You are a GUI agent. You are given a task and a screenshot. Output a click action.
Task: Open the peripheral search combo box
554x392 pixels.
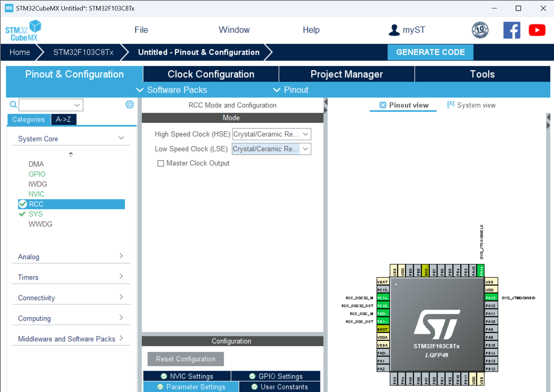[77, 105]
